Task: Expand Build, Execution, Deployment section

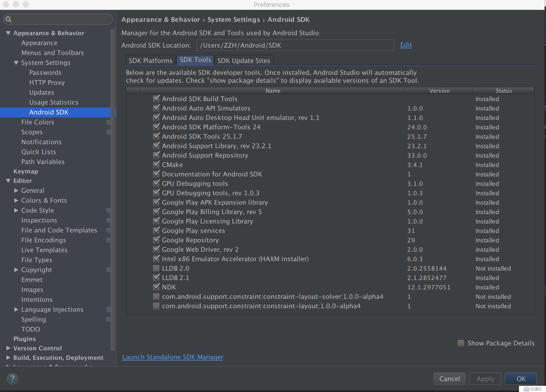Action: pyautogui.click(x=8, y=358)
